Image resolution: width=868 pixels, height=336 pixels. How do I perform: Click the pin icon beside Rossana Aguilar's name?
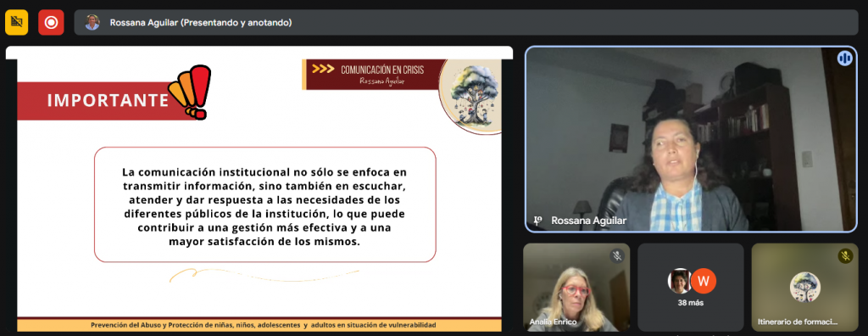[x=537, y=221]
